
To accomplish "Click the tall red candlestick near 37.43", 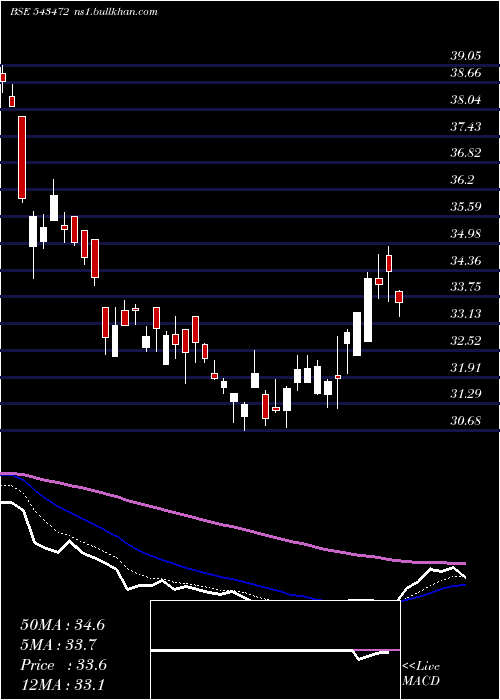I will pyautogui.click(x=22, y=157).
